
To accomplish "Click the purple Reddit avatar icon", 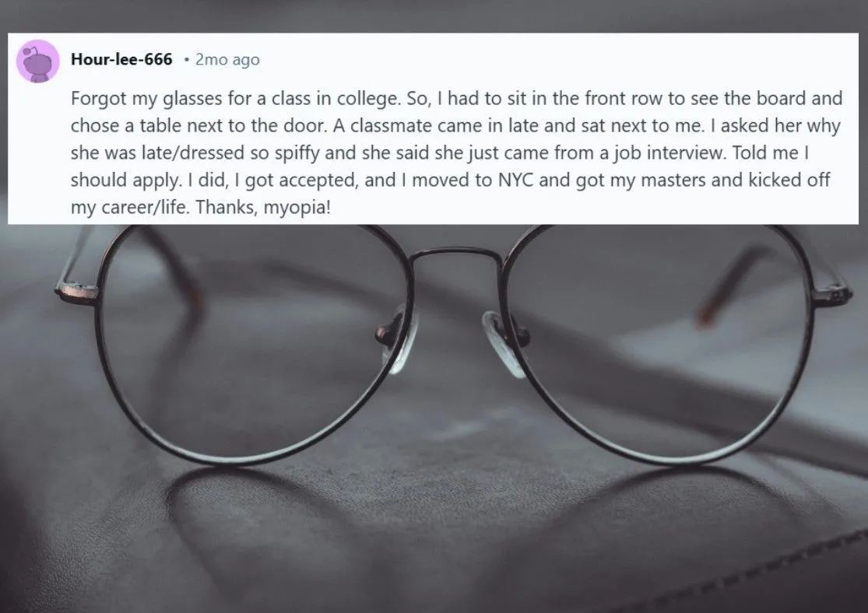I will tap(37, 61).
